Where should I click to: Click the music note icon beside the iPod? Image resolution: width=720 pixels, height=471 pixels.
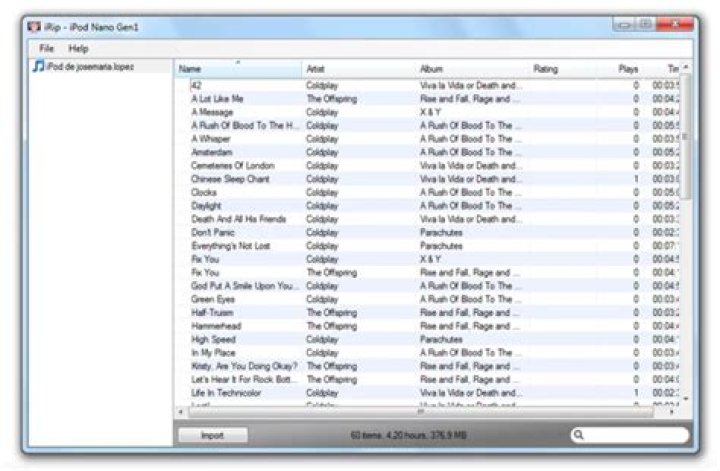point(38,67)
